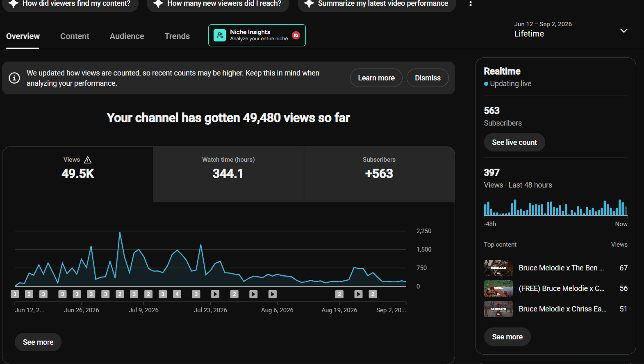Click the Niche Insights teal icon
Image resolution: width=644 pixels, height=364 pixels.
click(x=220, y=35)
